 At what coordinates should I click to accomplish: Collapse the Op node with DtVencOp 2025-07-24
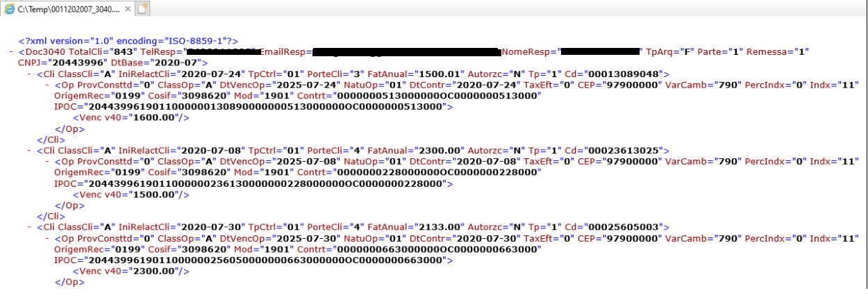pos(47,85)
